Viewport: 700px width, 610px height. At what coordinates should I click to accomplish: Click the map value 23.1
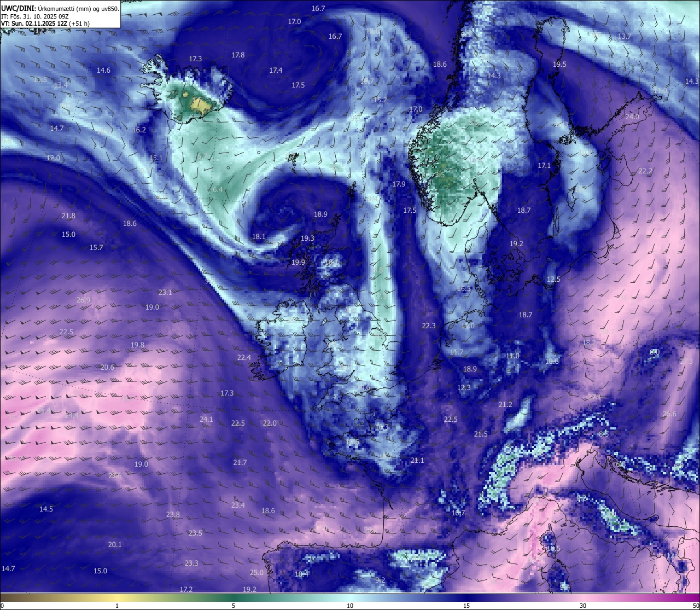coord(165,292)
